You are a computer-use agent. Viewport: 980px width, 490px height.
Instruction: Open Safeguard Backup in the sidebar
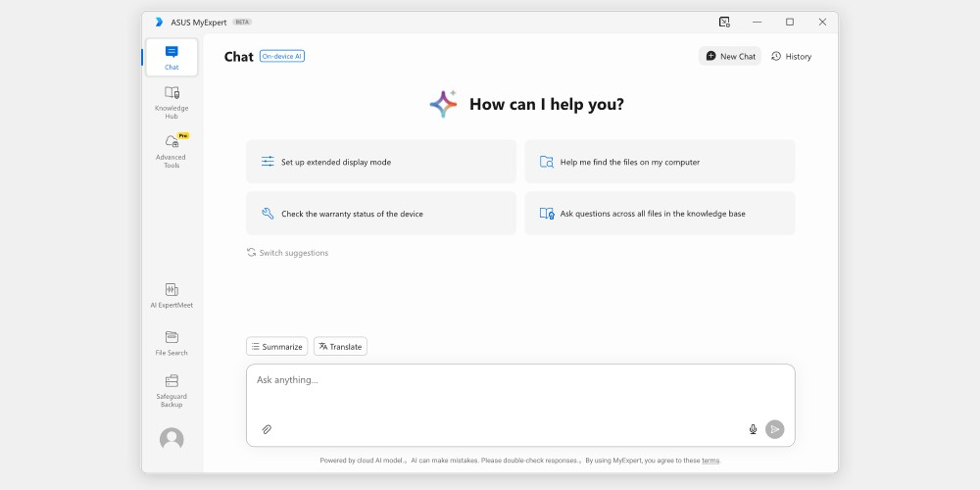(171, 382)
